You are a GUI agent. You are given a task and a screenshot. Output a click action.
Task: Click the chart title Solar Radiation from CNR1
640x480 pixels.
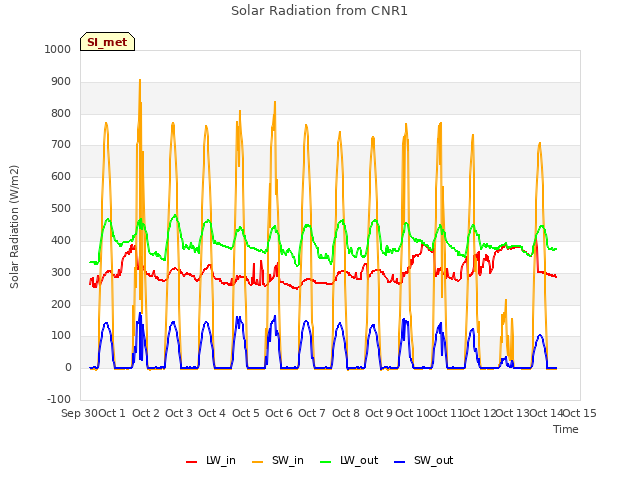coord(319,11)
